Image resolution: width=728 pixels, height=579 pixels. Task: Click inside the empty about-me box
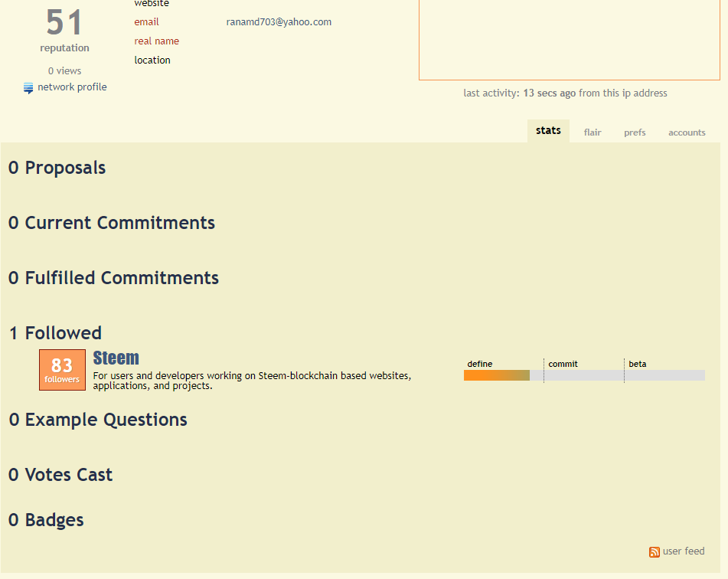[570, 40]
